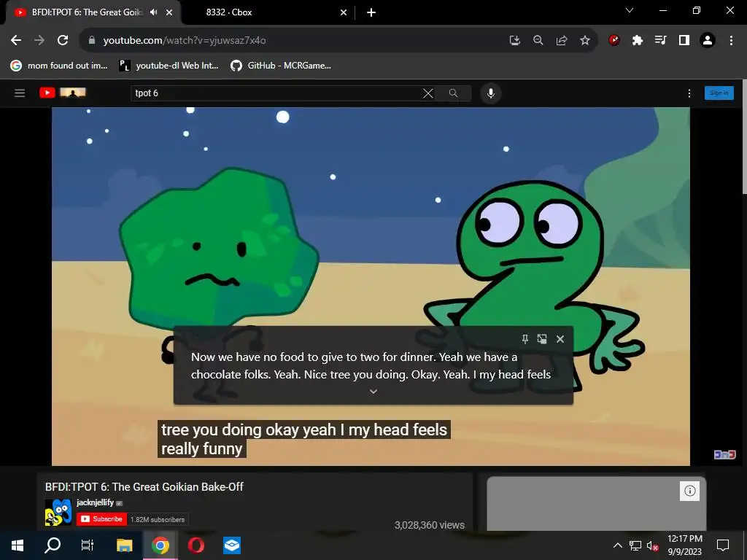Click the video player frame
Screen dimensions: 747x560
[371, 286]
